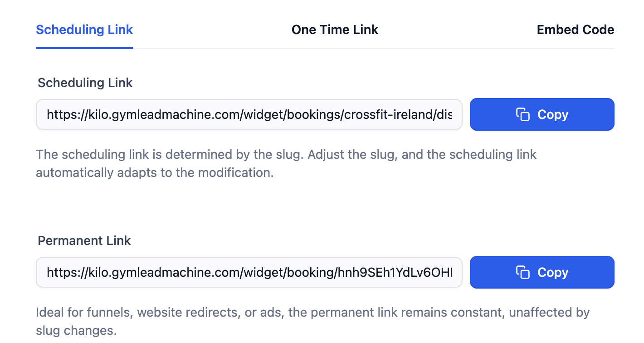This screenshot has height=343, width=644.
Task: Focus the Scheduling Link URL field
Action: (249, 114)
